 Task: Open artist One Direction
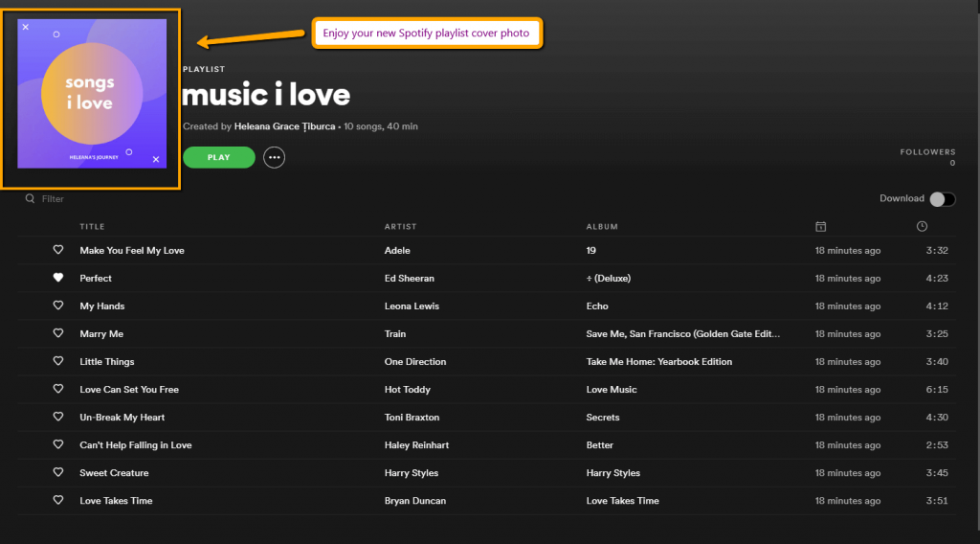415,361
